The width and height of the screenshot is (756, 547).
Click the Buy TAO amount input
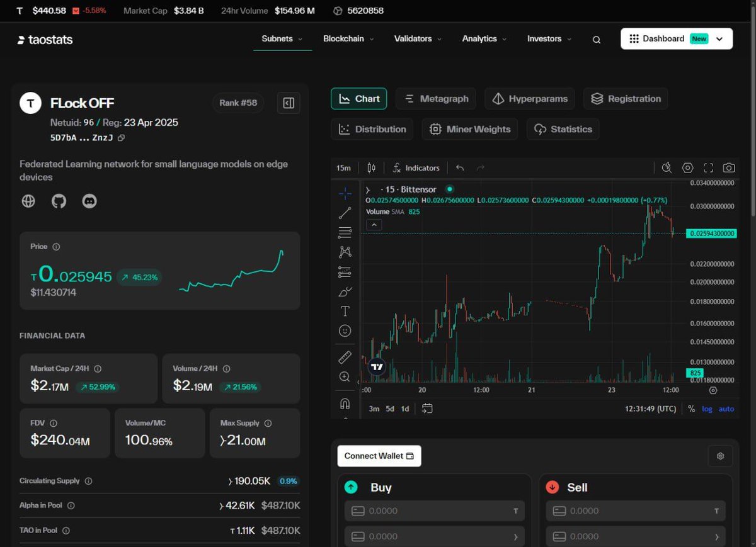[435, 511]
